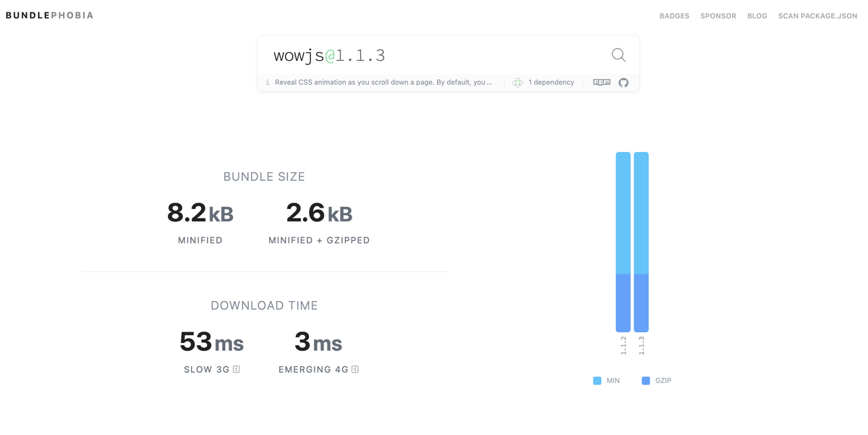Click the 1 dependency link
Viewport: 868px width, 435px height.
[x=551, y=83]
